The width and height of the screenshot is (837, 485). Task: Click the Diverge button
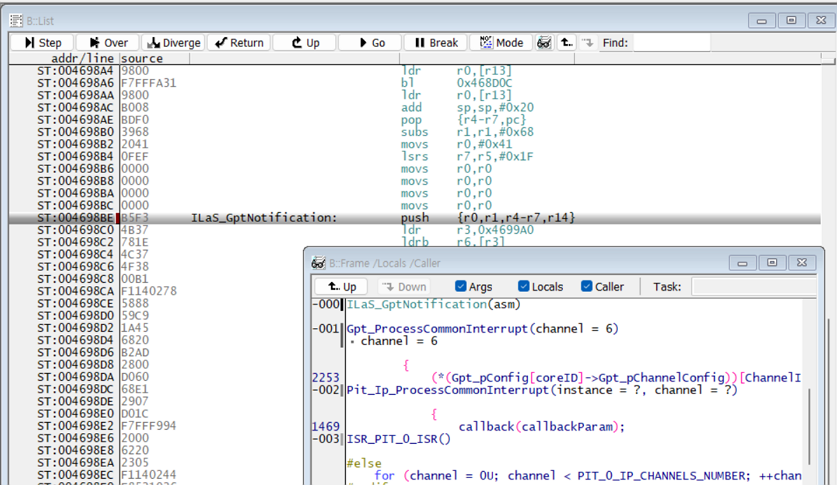point(173,43)
